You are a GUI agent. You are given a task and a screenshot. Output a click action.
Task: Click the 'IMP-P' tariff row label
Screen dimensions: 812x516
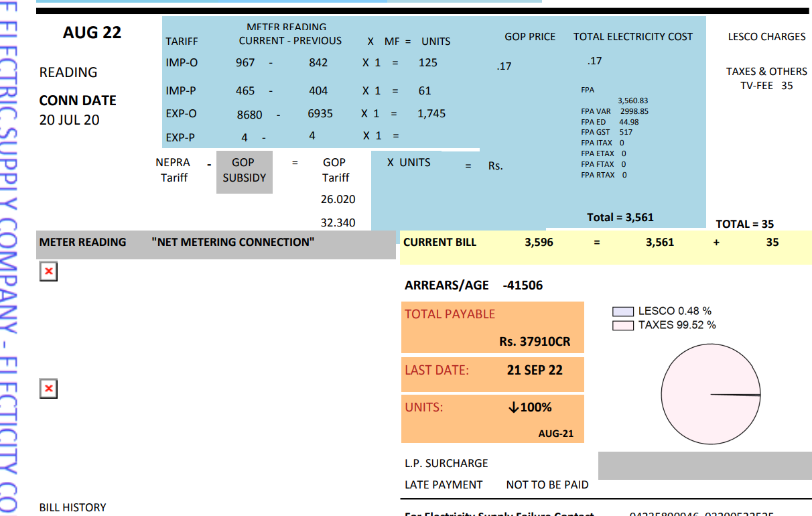coord(181,90)
